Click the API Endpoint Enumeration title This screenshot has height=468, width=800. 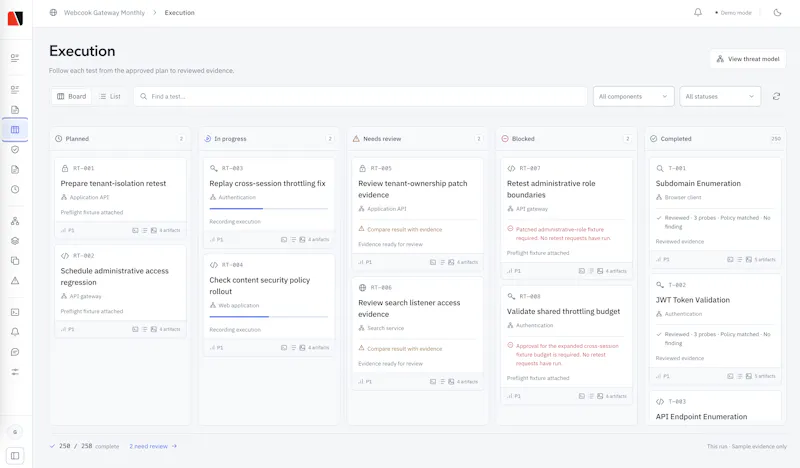click(701, 416)
